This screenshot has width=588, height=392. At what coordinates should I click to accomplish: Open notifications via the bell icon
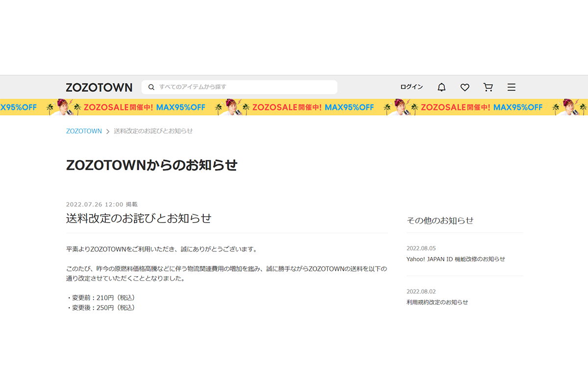pyautogui.click(x=441, y=87)
